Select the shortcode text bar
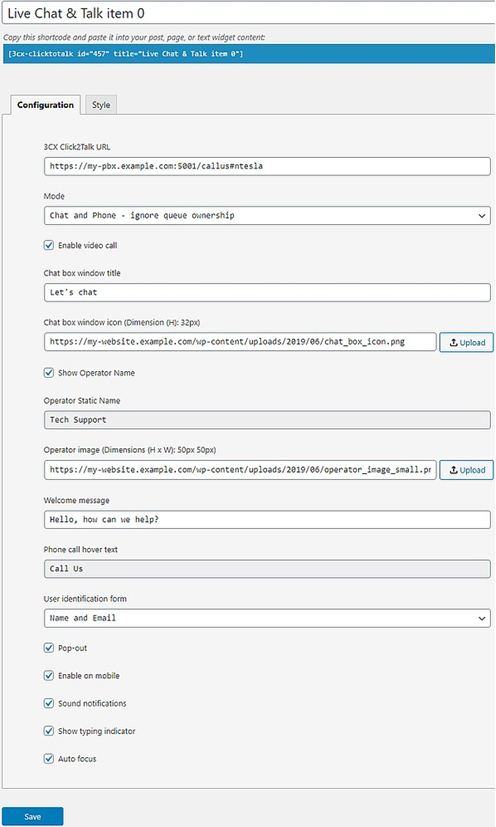 point(249,54)
